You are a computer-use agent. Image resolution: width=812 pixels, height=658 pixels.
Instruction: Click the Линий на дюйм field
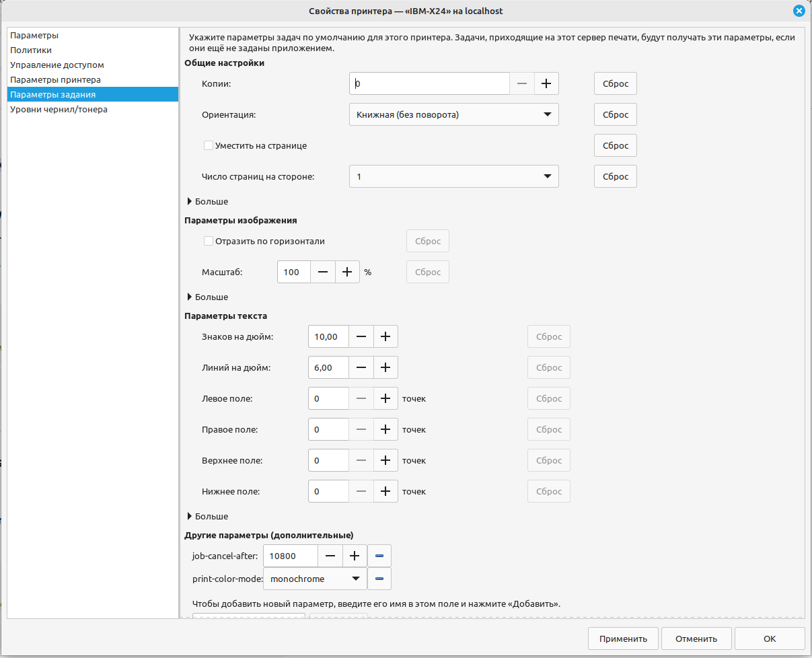point(328,367)
